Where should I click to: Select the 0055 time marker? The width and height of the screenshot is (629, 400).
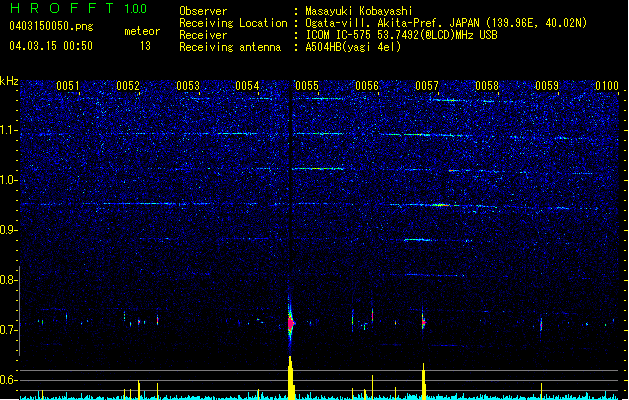coord(307,86)
